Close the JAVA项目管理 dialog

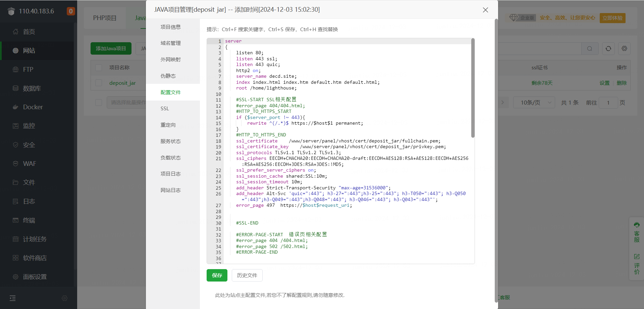point(485,10)
